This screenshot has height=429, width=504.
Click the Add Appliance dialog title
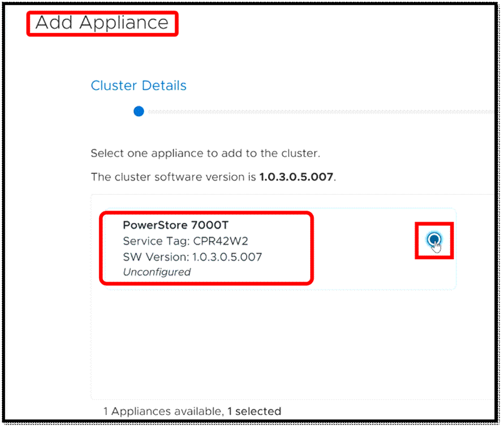[102, 23]
